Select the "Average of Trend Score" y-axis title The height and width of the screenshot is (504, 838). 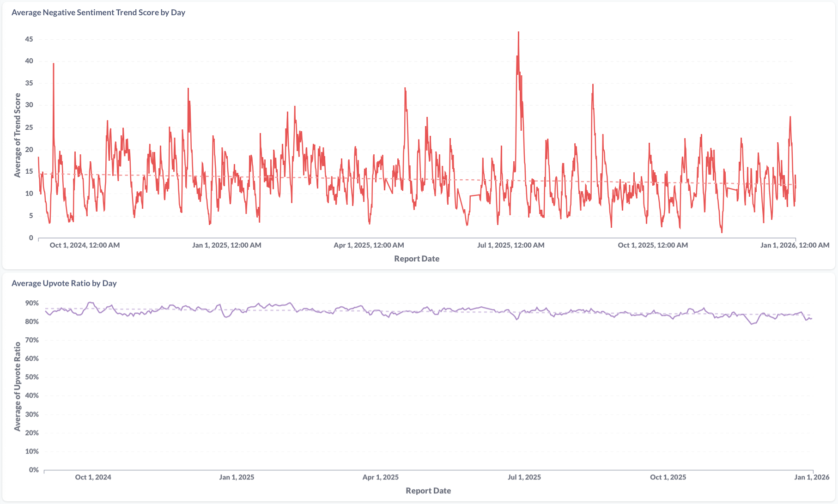point(18,135)
